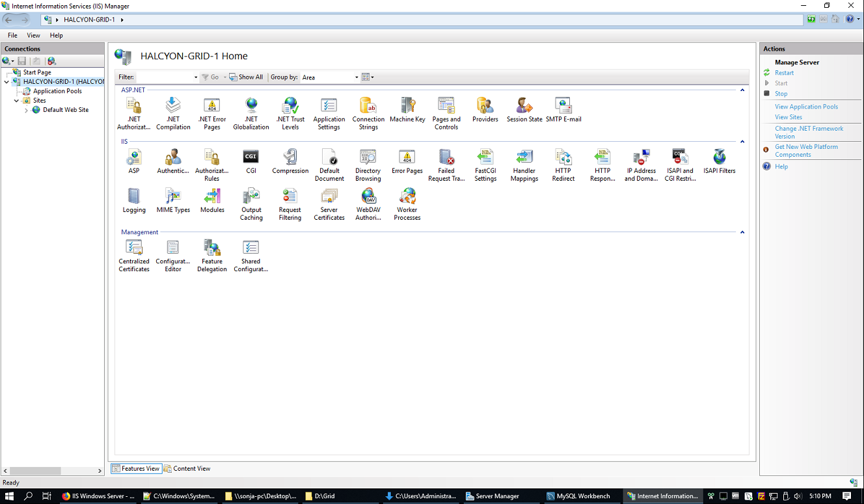Viewport: 864px width, 504px height.
Task: Open Output Caching feature
Action: point(251,204)
